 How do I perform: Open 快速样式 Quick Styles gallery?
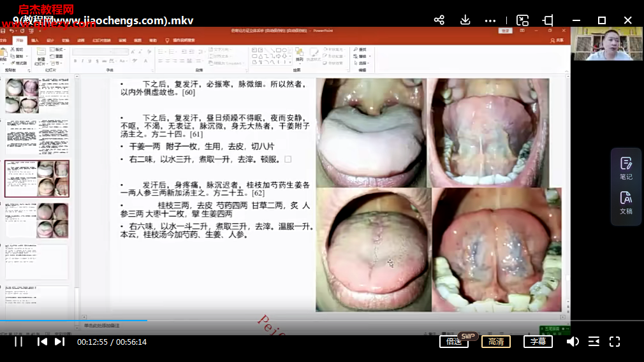(x=313, y=55)
